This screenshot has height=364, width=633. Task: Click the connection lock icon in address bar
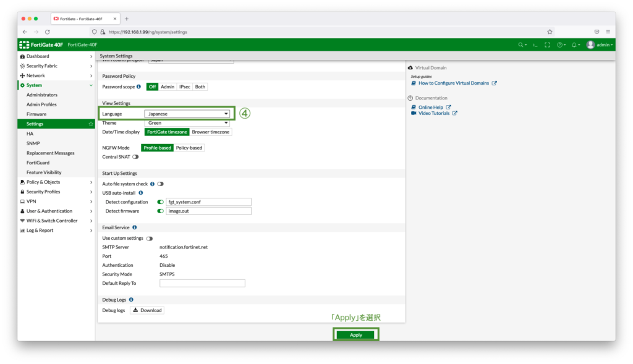[103, 32]
